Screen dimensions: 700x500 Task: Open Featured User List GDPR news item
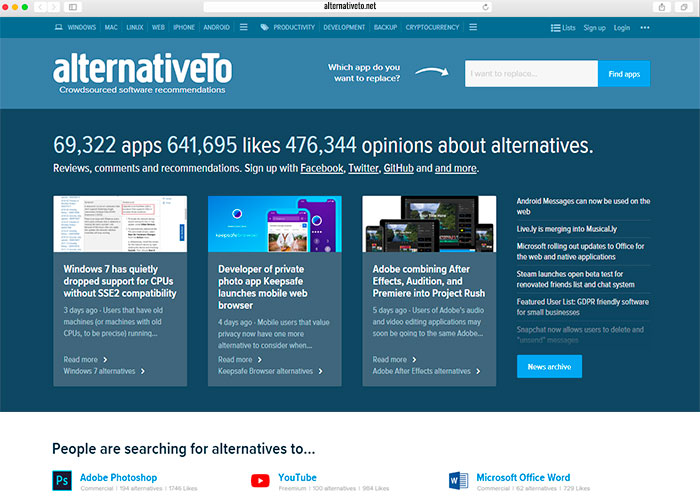click(x=583, y=307)
